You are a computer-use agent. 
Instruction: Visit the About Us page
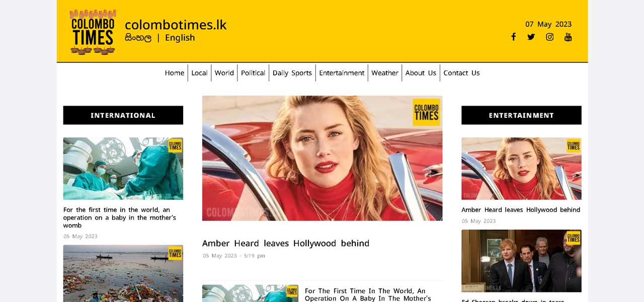point(421,73)
